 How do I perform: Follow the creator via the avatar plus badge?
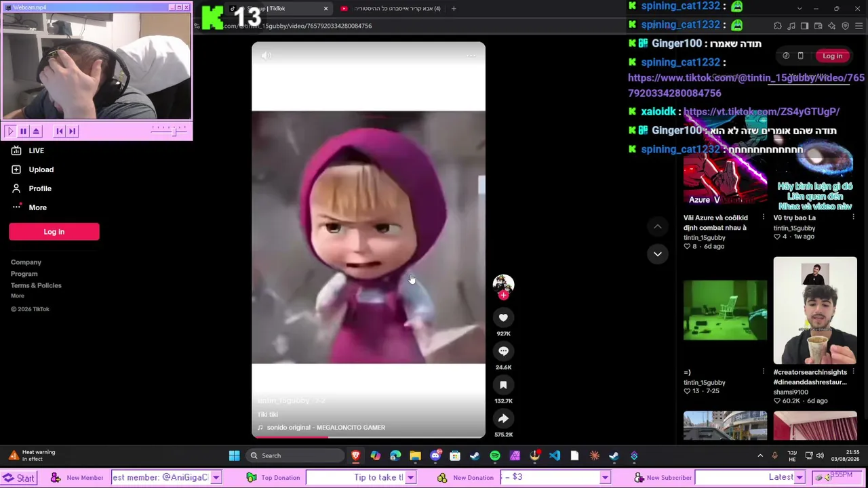pos(503,296)
